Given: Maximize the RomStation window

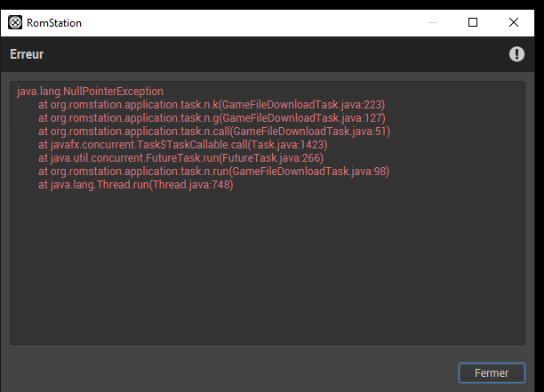Looking at the screenshot, I should (473, 22).
